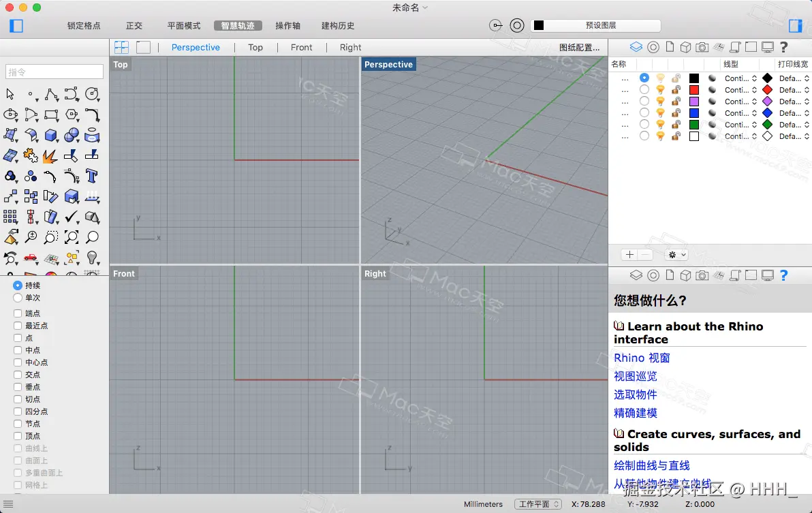The width and height of the screenshot is (812, 513).
Task: Switch to the Right viewport tab
Action: [351, 47]
